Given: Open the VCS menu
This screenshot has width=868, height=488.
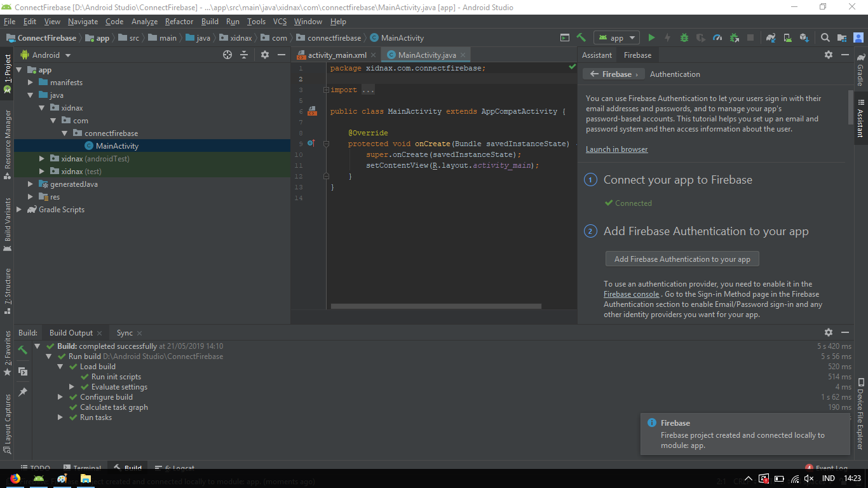Looking at the screenshot, I should tap(280, 22).
